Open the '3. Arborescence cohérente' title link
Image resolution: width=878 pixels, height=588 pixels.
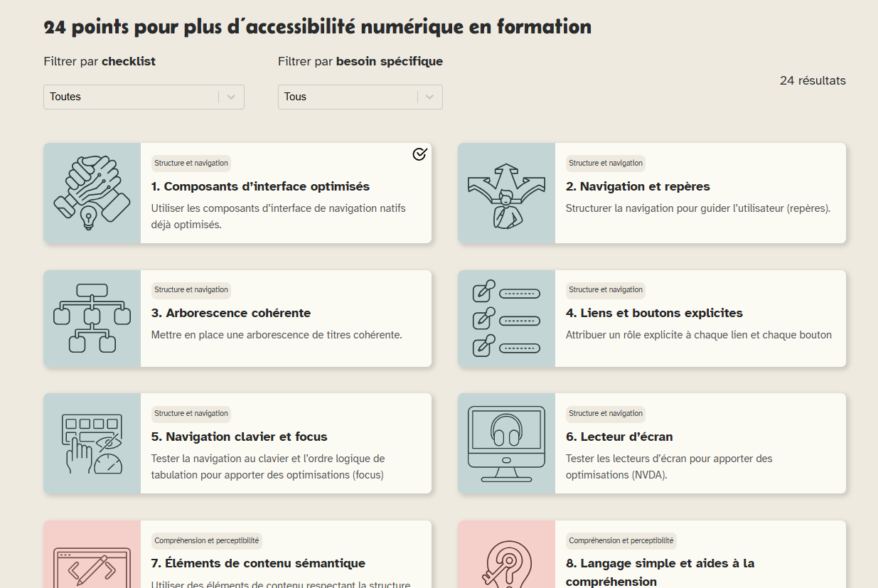tap(230, 313)
